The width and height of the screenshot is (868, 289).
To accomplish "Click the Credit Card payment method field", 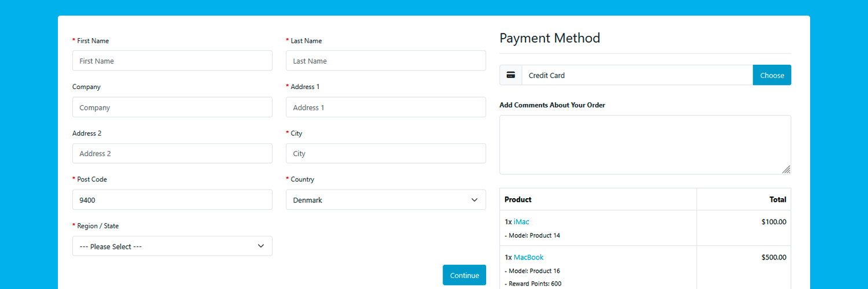I will 637,75.
